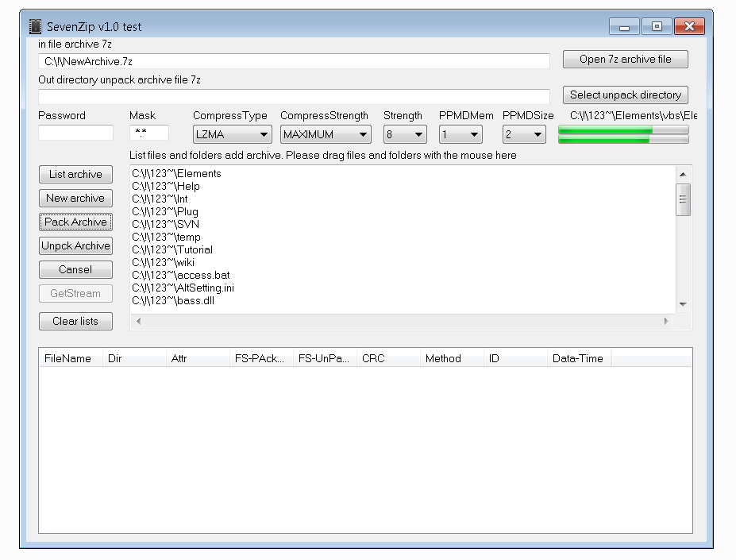This screenshot has height=560, width=736.
Task: Expand the PPMDMem dropdown showing 1
Action: [460, 134]
